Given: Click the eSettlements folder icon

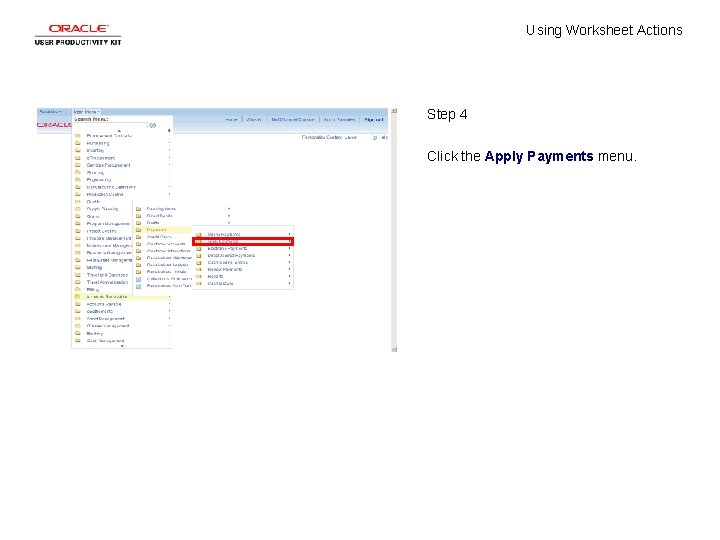Looking at the screenshot, I should [78, 311].
